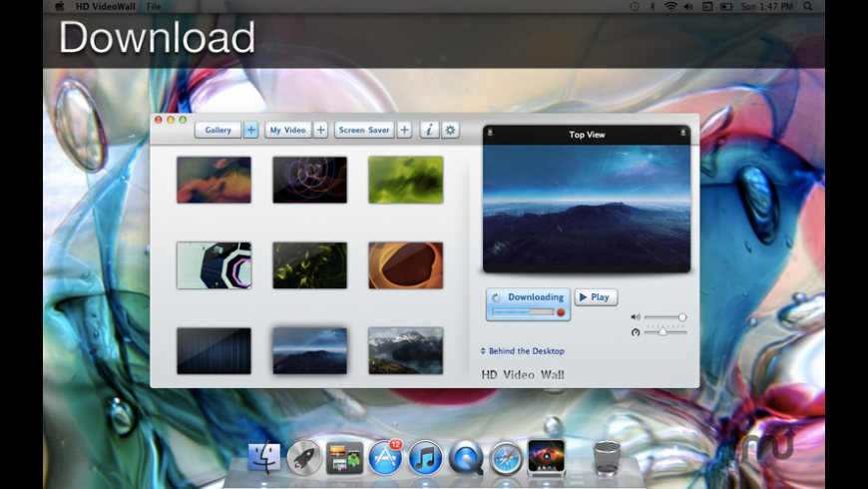The height and width of the screenshot is (489, 868).
Task: Add a video using plus beside My Video
Action: click(320, 130)
